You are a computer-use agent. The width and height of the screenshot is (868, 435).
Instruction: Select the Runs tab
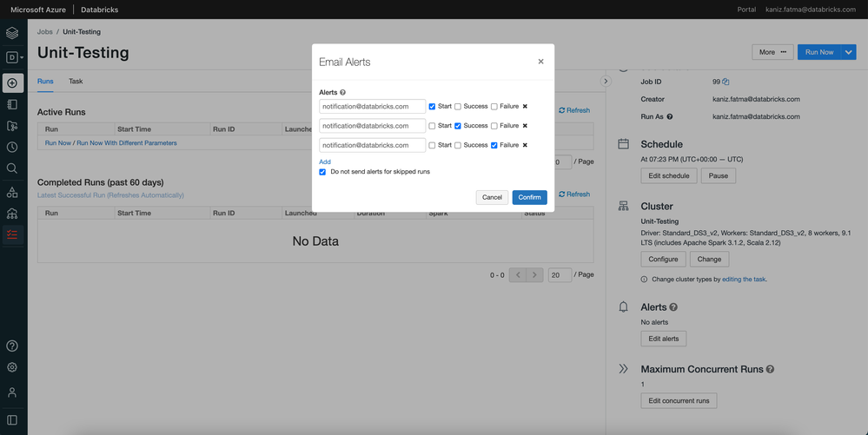[45, 82]
